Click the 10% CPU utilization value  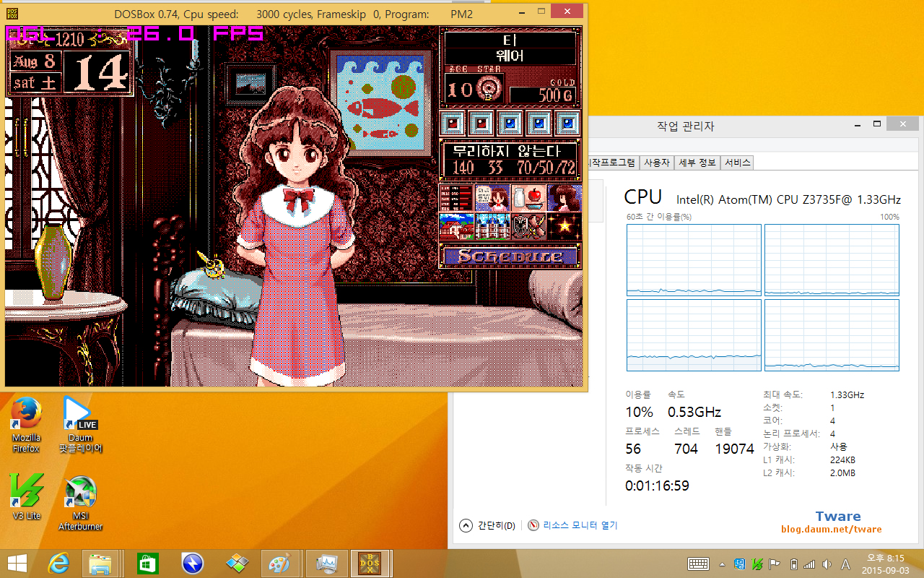click(x=639, y=412)
